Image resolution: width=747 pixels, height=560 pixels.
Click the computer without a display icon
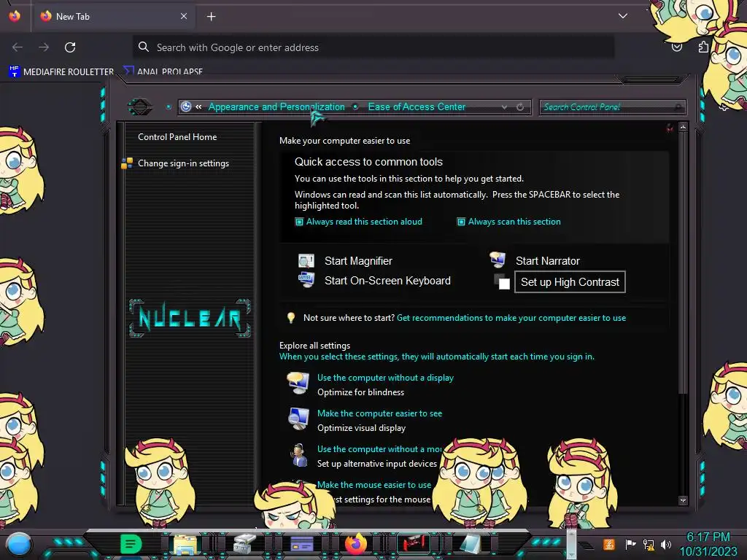298,383
